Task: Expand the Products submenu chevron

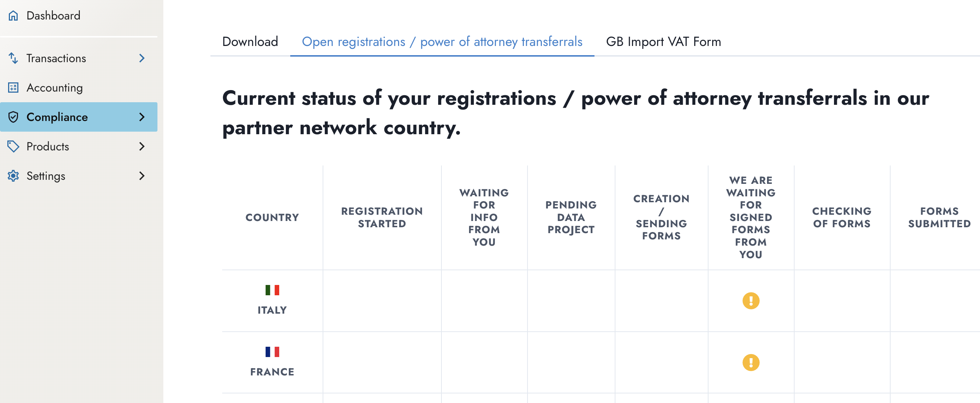Action: tap(142, 146)
